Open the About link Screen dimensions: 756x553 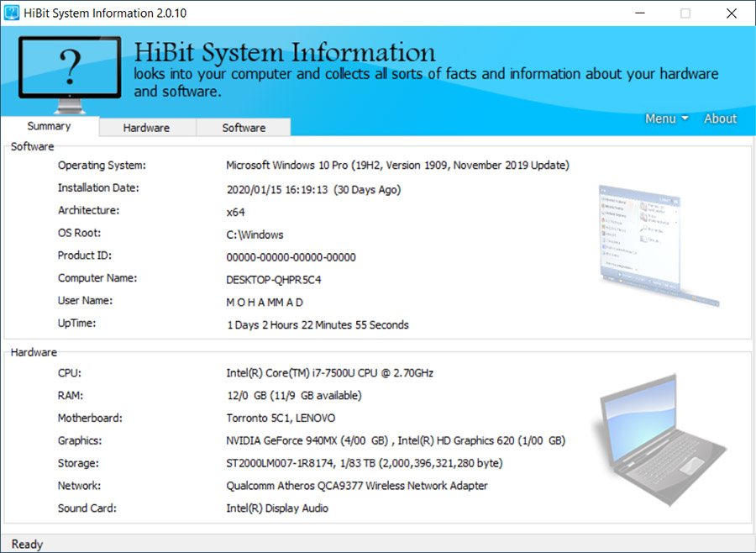[720, 118]
